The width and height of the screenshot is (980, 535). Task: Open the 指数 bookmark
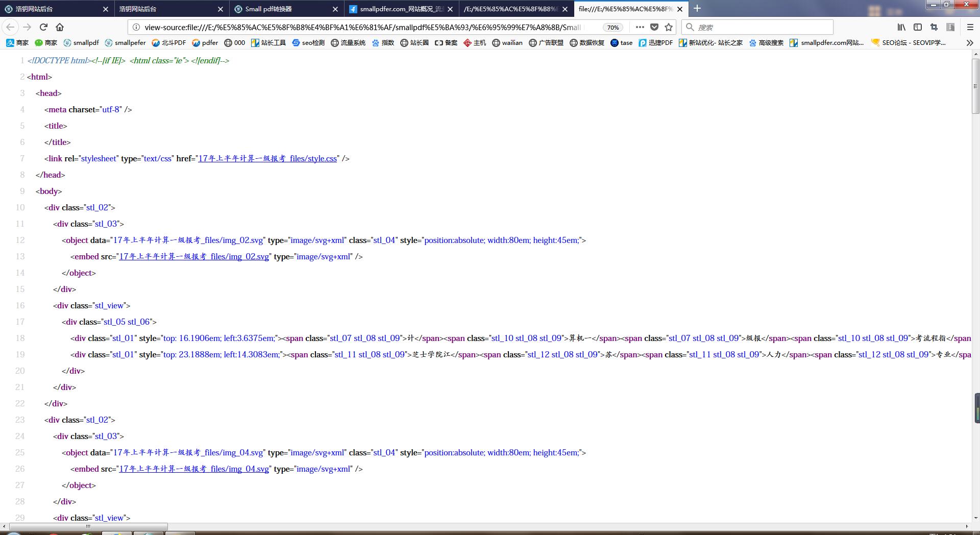click(x=383, y=43)
